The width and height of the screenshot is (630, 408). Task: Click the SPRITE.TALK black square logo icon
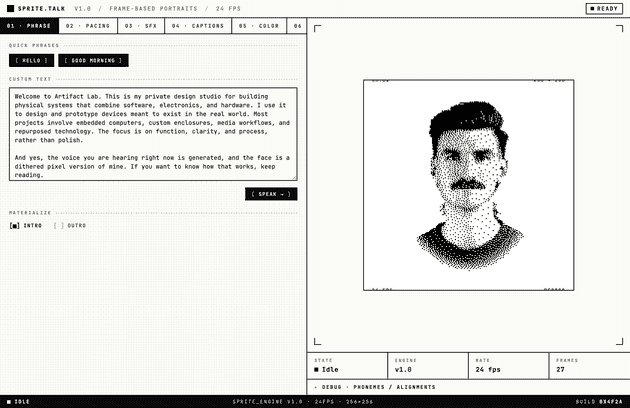click(x=10, y=8)
